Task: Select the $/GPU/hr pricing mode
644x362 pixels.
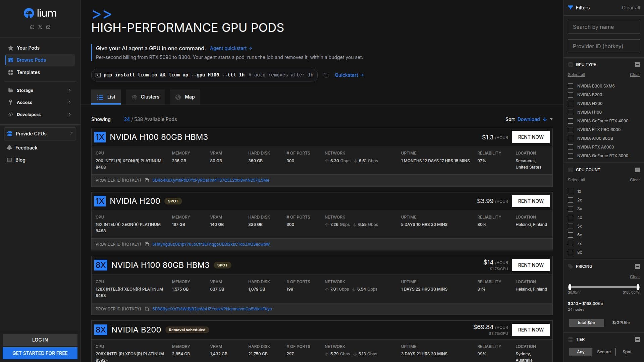Action: 621,323
